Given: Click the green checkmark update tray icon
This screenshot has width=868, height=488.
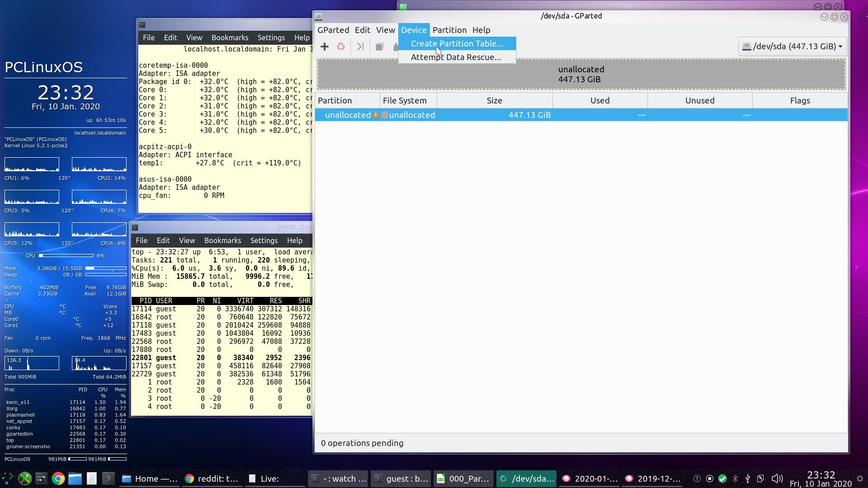Looking at the screenshot, I should [x=722, y=479].
